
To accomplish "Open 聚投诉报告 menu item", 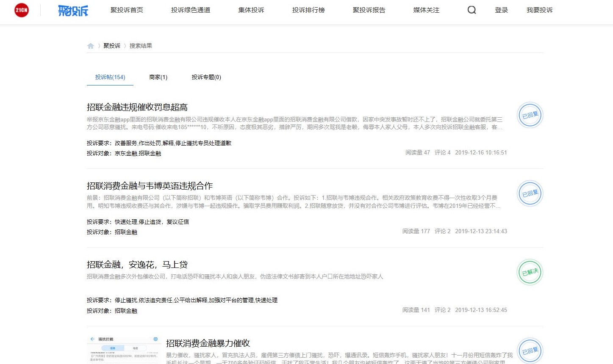I will tap(369, 10).
